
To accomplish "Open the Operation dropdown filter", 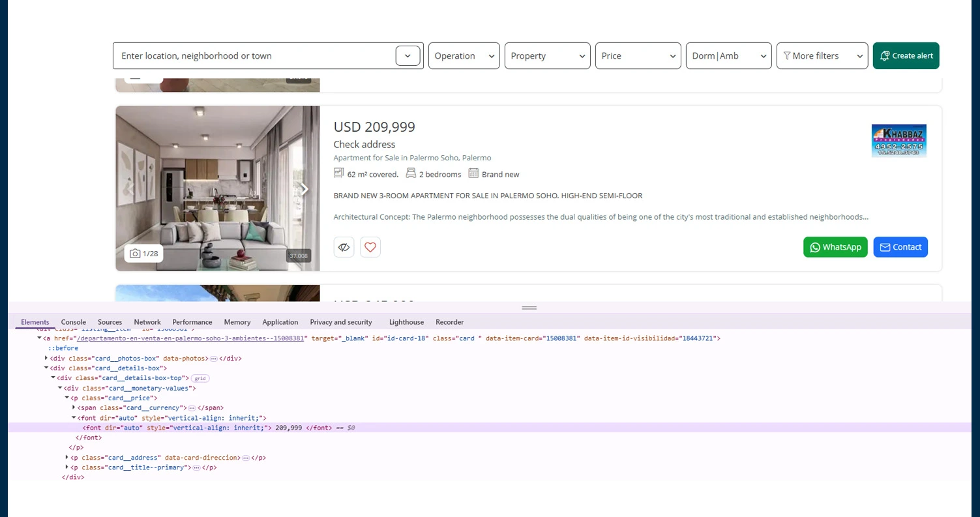I will click(464, 56).
